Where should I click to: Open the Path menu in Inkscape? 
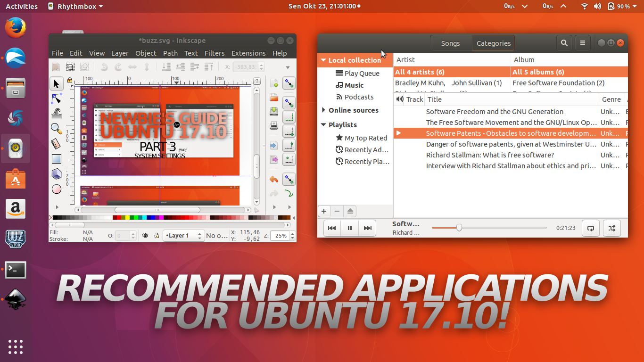coord(170,53)
